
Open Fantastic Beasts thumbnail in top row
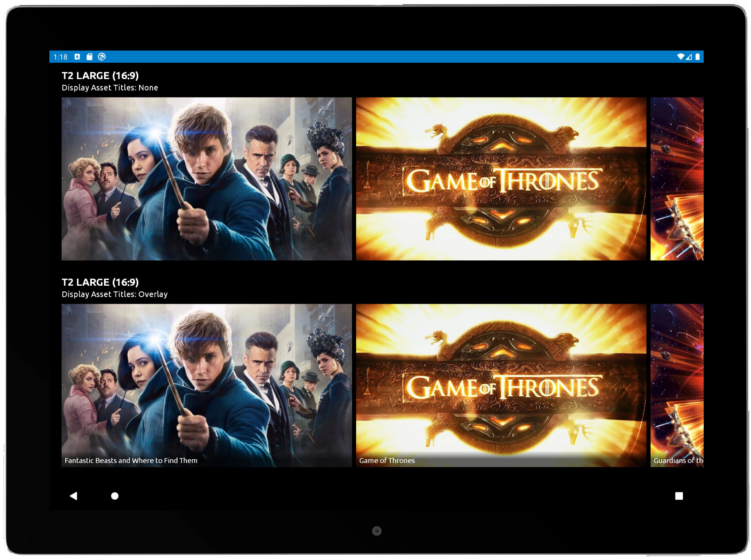(207, 179)
